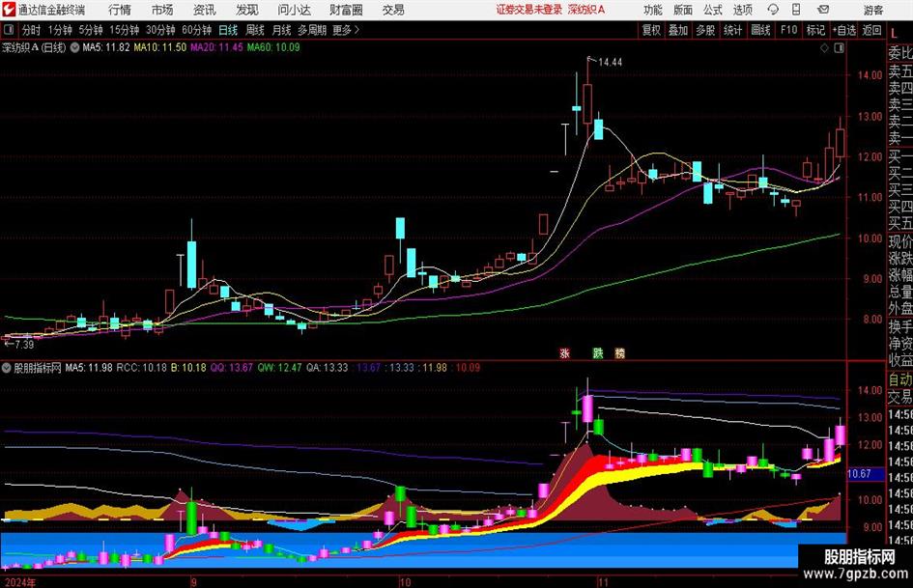Click the red L icon on right sidebar
913x588 pixels.
tap(895, 35)
